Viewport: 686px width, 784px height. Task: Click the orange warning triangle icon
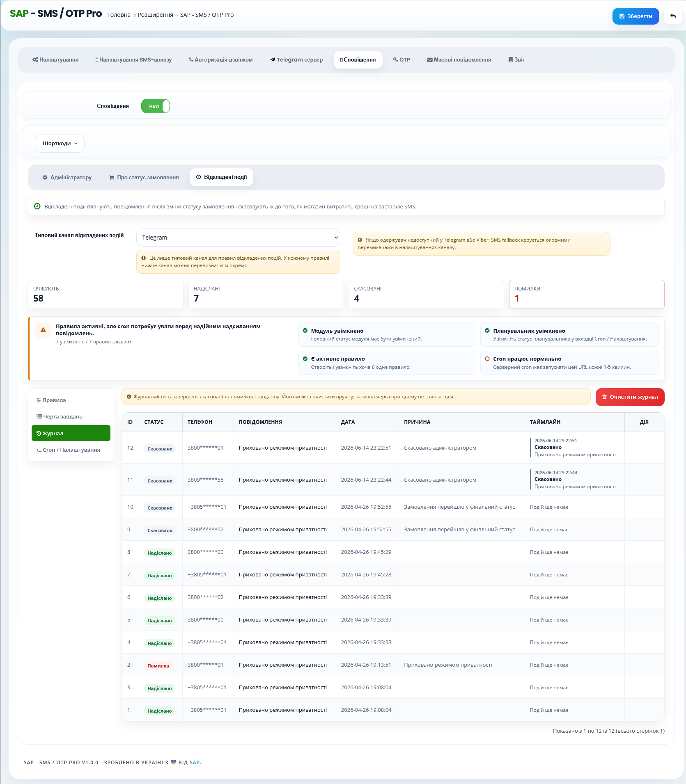pos(43,330)
